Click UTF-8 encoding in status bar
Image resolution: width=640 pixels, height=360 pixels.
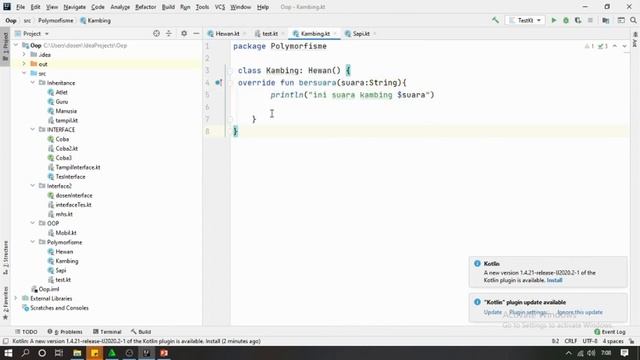pos(590,341)
